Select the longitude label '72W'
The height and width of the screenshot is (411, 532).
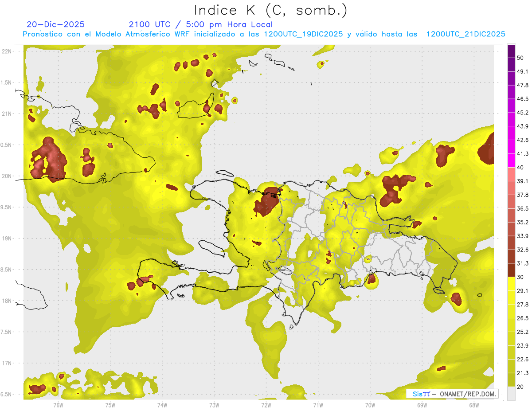(x=266, y=405)
